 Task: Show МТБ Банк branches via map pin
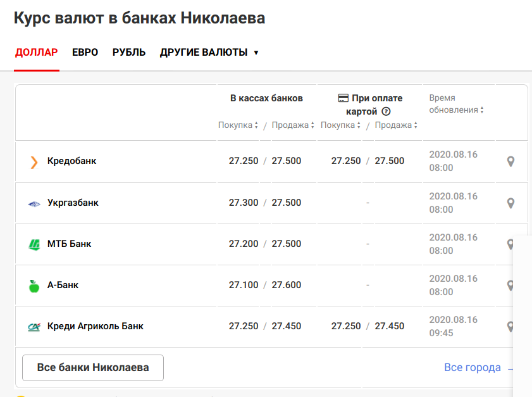point(510,244)
